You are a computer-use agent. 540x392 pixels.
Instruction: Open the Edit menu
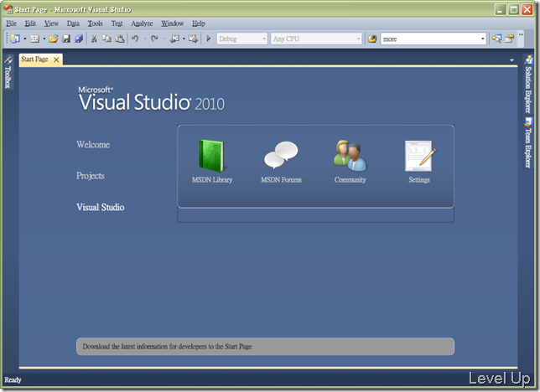[30, 23]
